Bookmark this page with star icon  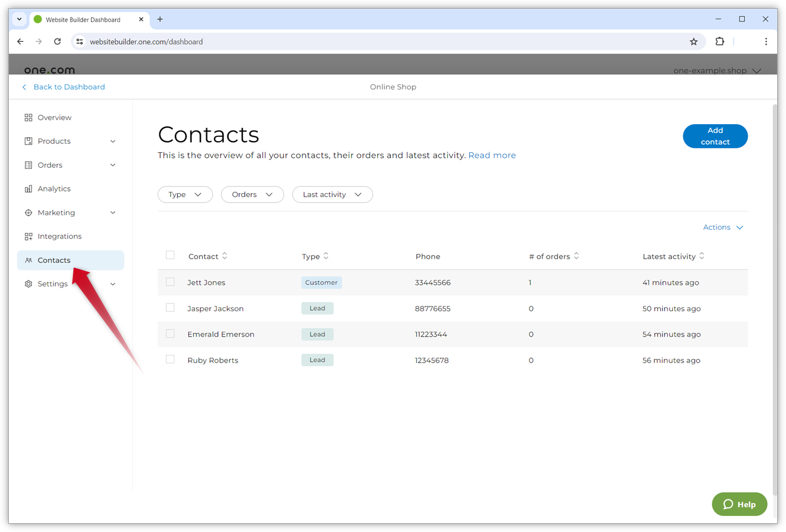point(694,41)
